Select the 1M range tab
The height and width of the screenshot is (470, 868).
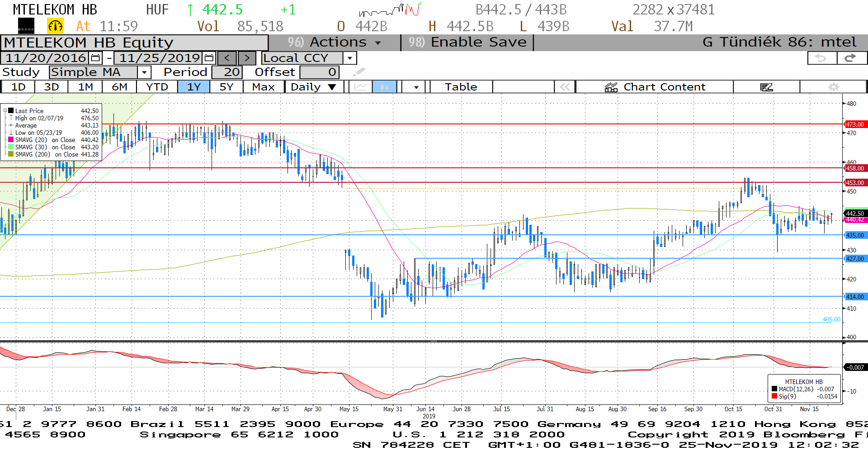85,87
